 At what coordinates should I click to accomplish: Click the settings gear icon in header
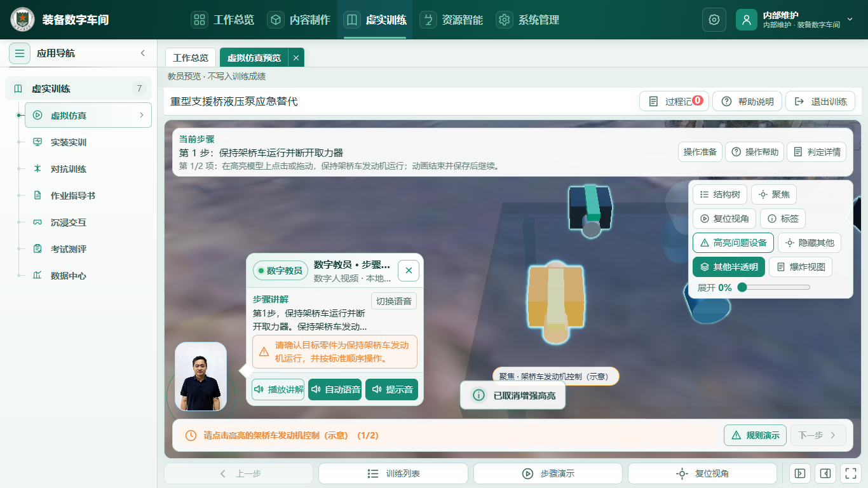(714, 20)
